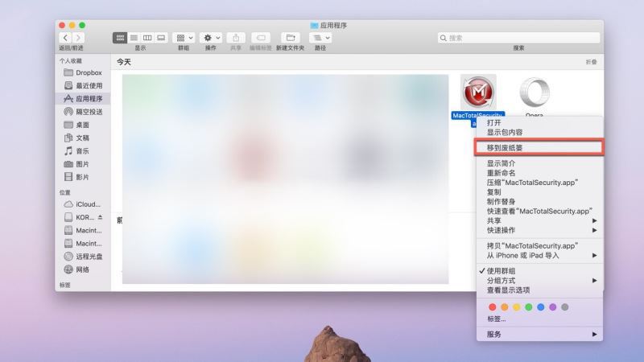Open Dropbox in the sidebar

pyautogui.click(x=83, y=72)
